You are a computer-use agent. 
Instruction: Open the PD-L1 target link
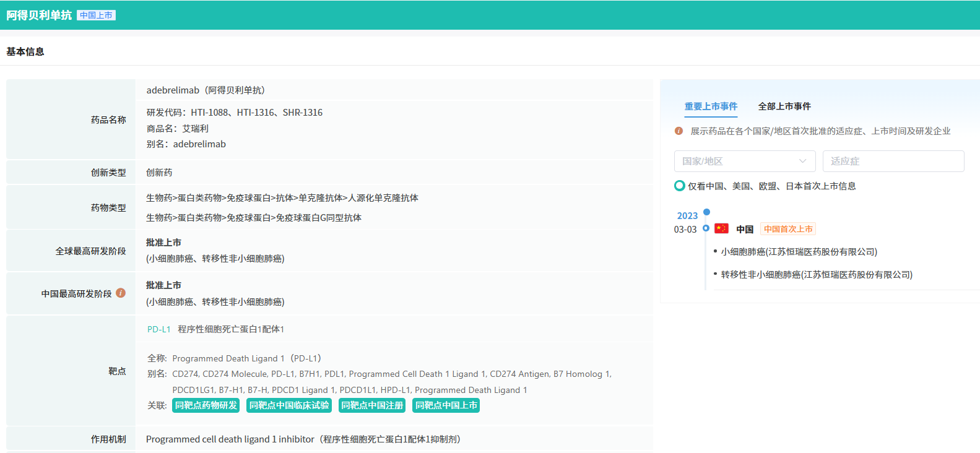[158, 329]
